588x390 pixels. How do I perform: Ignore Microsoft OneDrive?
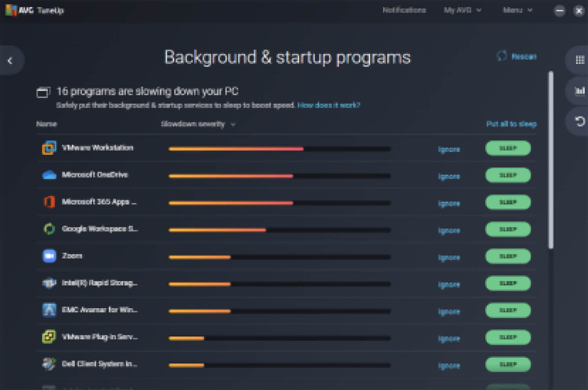tap(449, 176)
